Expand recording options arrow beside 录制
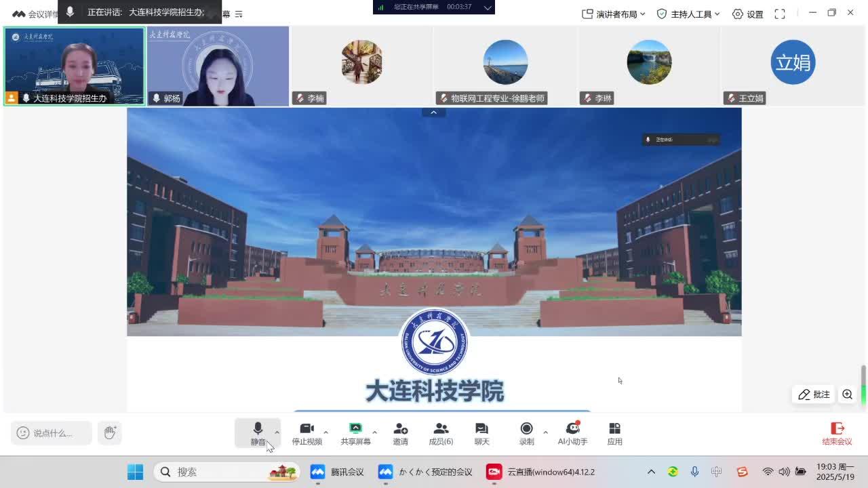Image resolution: width=868 pixels, height=488 pixels. (x=545, y=432)
